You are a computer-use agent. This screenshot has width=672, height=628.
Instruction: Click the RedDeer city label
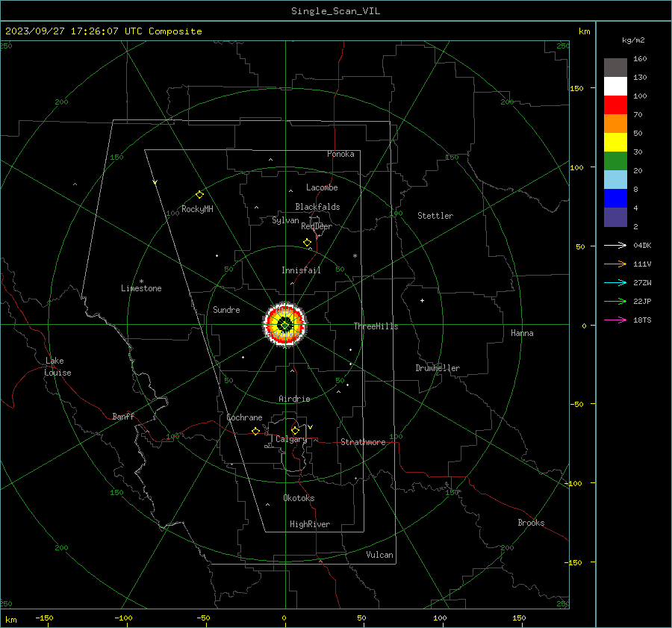pyautogui.click(x=317, y=226)
